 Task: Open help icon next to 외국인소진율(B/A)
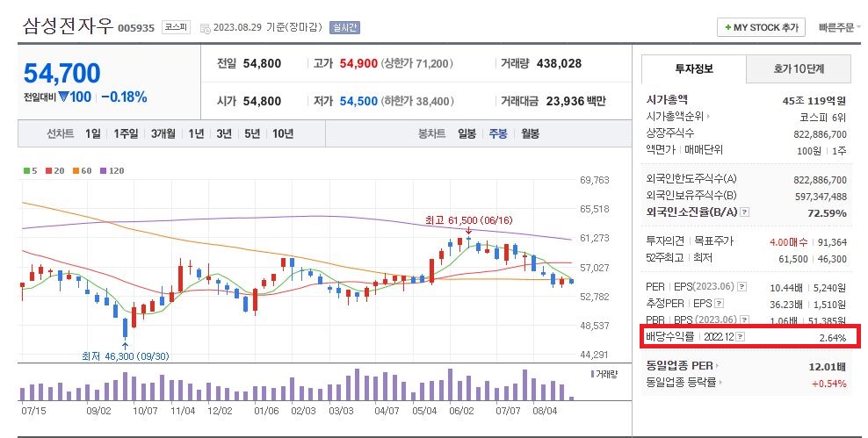click(x=745, y=212)
